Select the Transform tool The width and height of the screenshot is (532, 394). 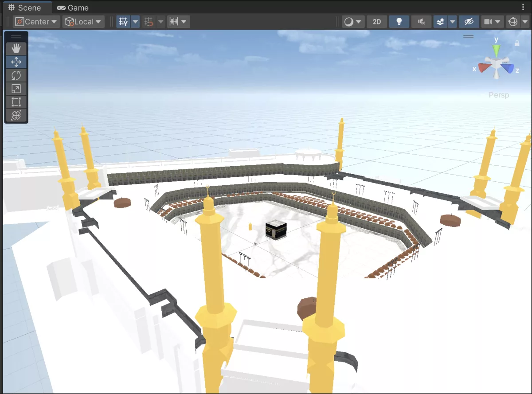click(x=16, y=115)
